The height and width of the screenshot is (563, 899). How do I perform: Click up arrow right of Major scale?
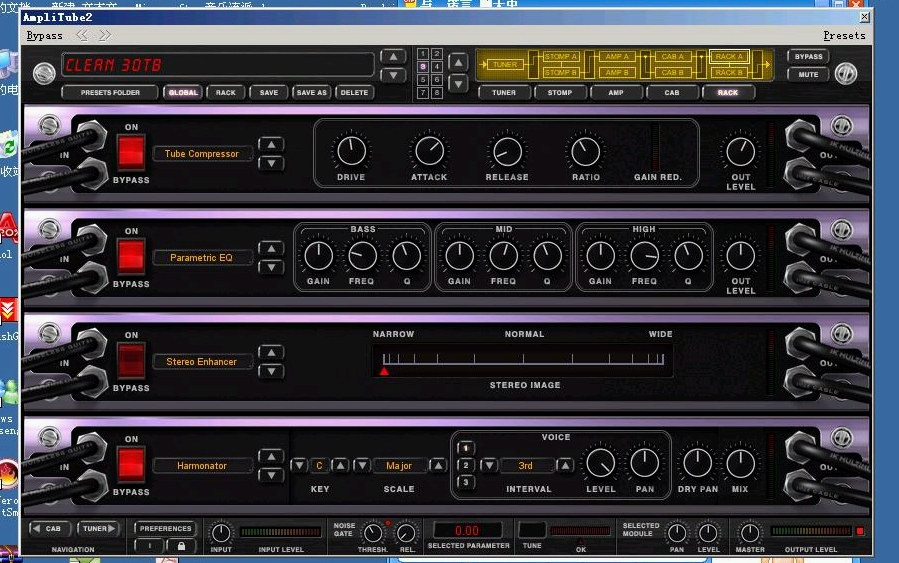(x=437, y=466)
